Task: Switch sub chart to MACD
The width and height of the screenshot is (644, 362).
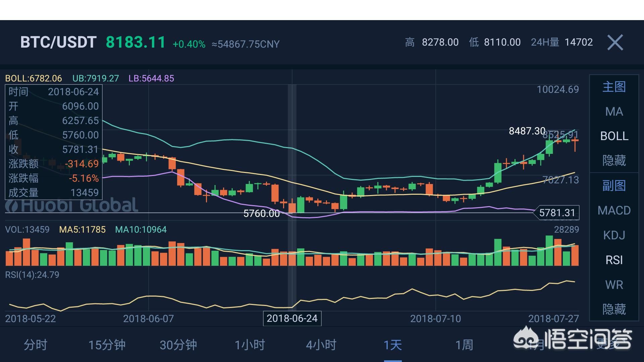Action: (614, 210)
